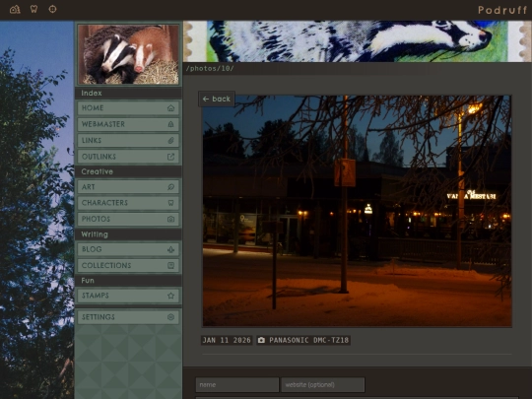
Task: Click the home icon beside HOME
Action: pos(170,108)
